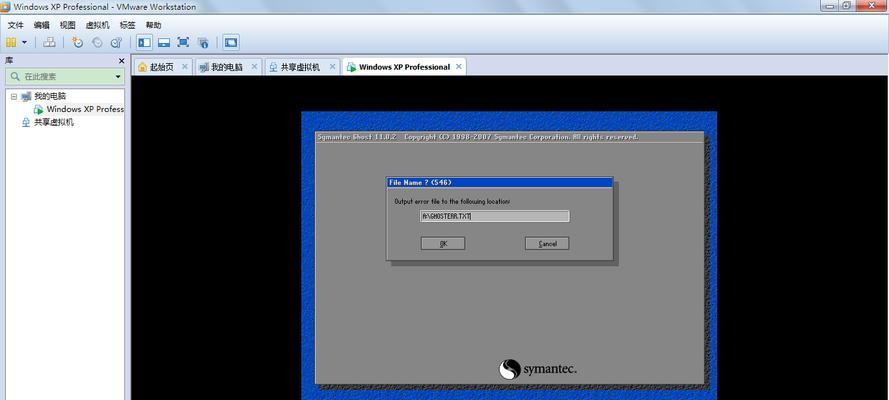Open the library search dropdown arrow
889x400 pixels.
pyautogui.click(x=118, y=76)
